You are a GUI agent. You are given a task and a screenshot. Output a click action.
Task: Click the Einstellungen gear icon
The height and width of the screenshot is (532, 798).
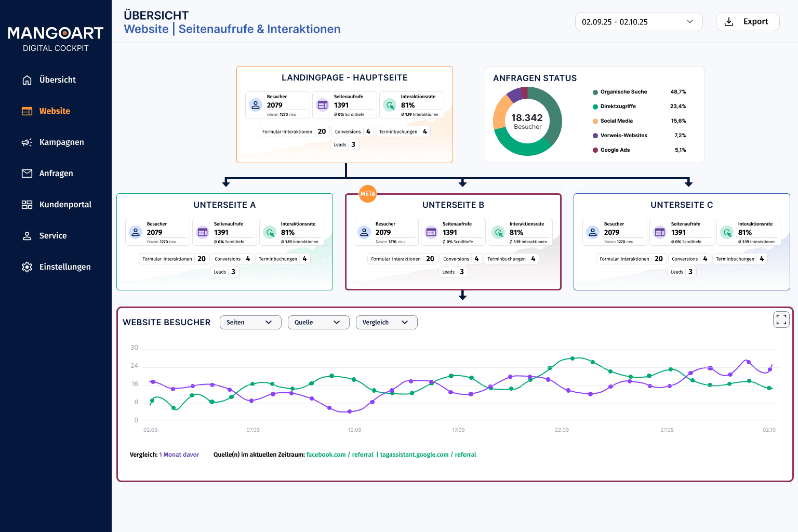point(27,267)
